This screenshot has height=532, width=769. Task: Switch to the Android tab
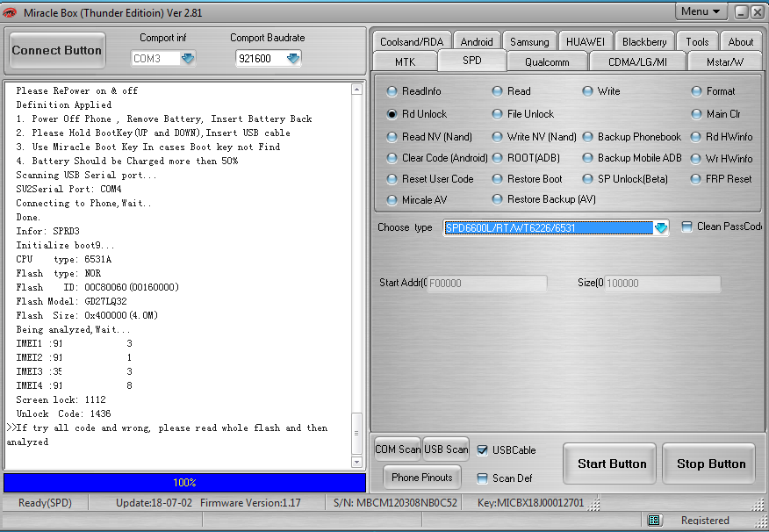click(477, 41)
